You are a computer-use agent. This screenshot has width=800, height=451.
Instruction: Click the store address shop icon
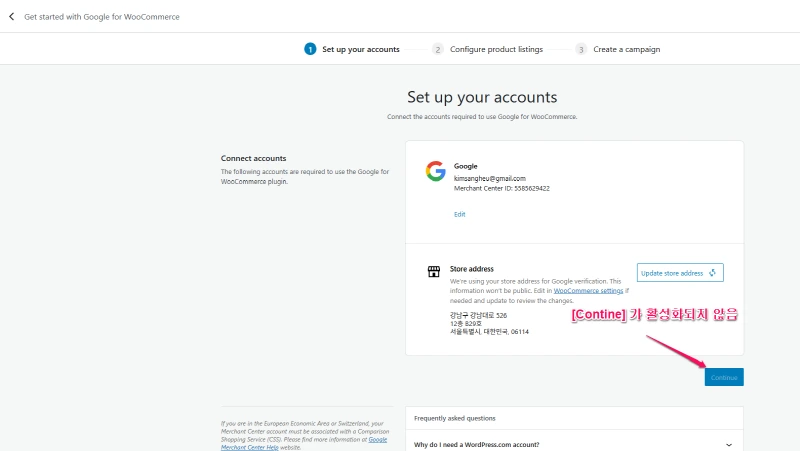434,271
